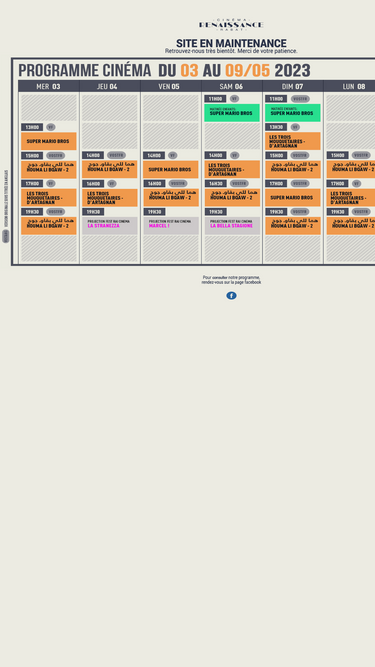Screen dimensions: 375x667
Task: Click 'rendez-vous sur la page facebook' text
Action: (x=231, y=282)
